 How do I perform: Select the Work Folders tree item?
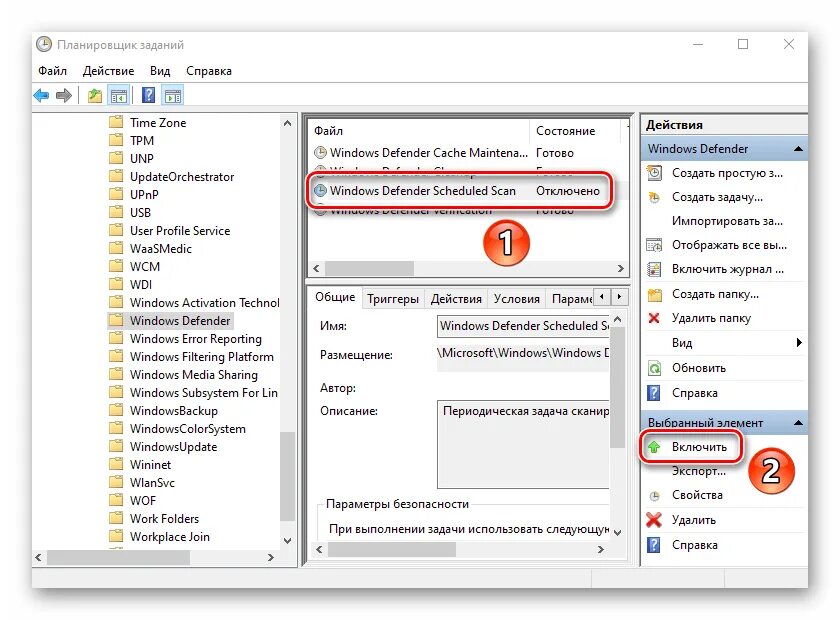click(164, 519)
